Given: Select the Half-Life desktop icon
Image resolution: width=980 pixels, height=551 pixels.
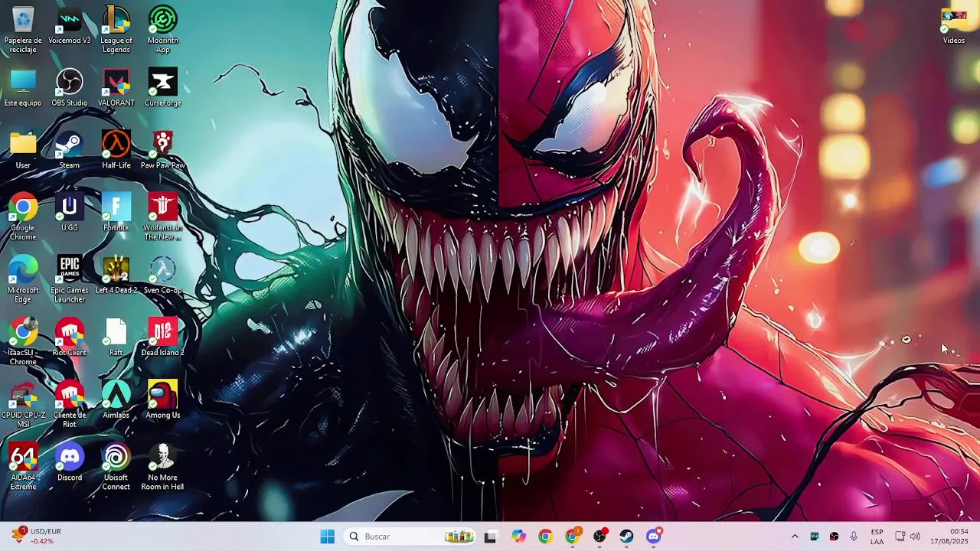Looking at the screenshot, I should [x=116, y=150].
